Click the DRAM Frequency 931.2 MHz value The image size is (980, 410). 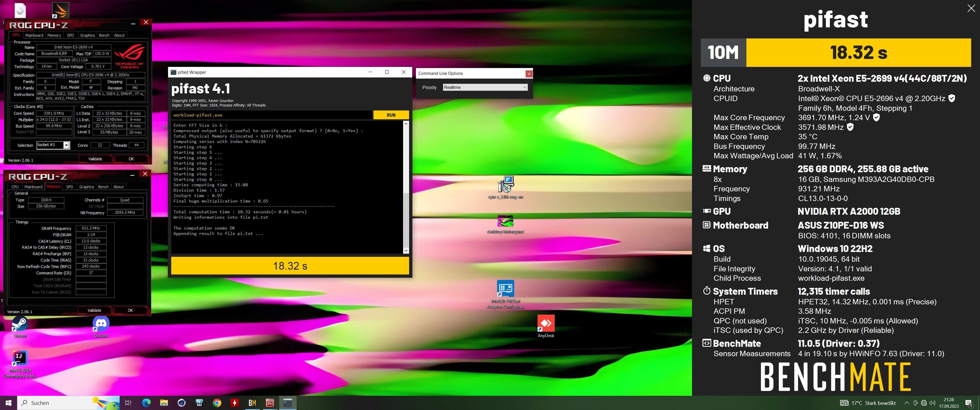tap(91, 228)
